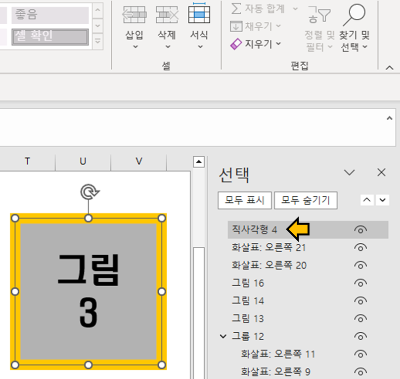Click the Insert cells (삽입) icon
400x379 pixels.
(x=134, y=15)
